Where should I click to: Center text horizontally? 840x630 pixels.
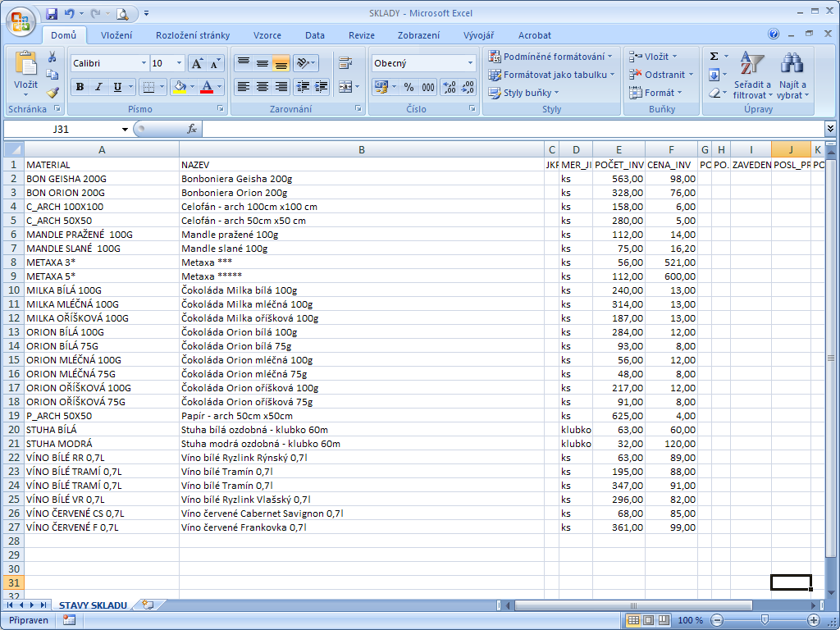(262, 87)
